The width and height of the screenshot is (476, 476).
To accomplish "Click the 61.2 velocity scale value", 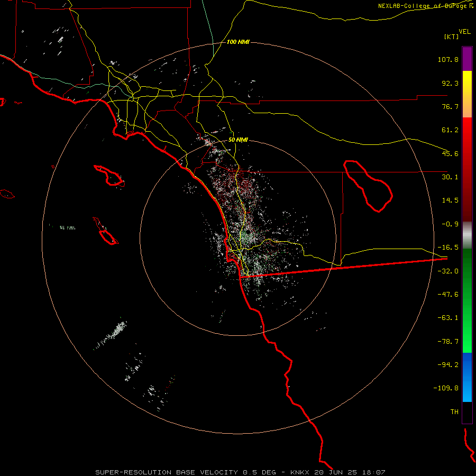I will coord(450,130).
